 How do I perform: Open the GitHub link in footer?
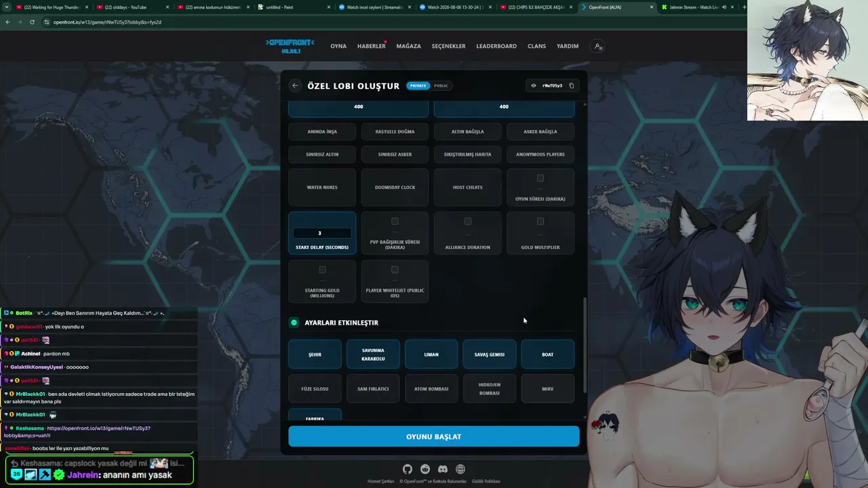pyautogui.click(x=408, y=469)
